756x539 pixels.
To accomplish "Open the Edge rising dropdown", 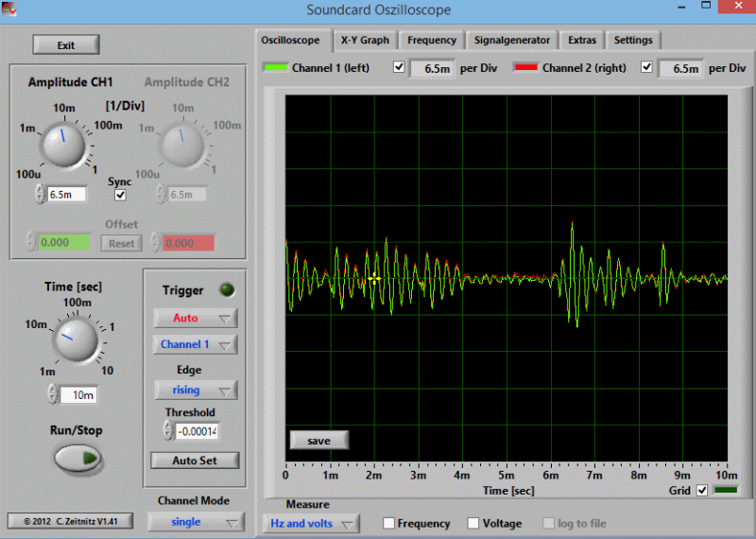I will pos(196,390).
